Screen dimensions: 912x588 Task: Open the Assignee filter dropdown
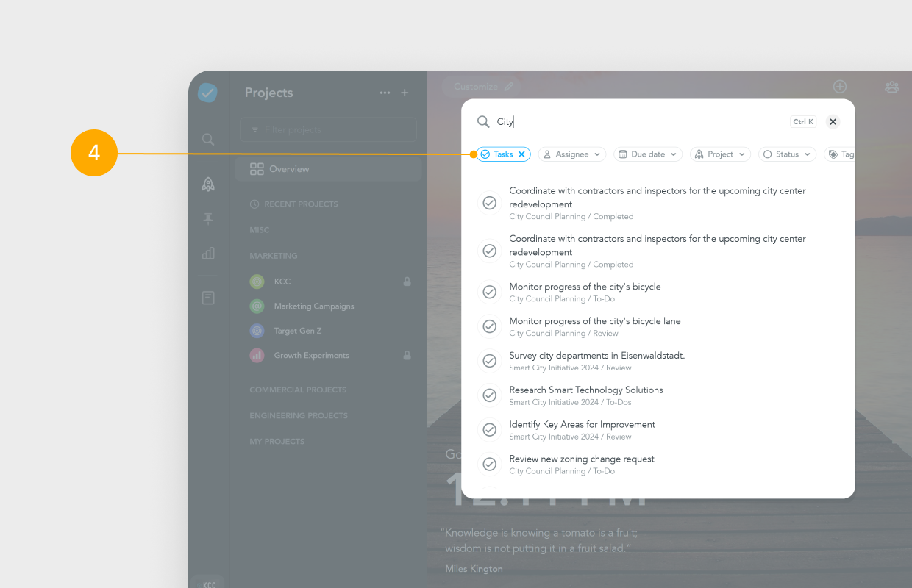coord(571,154)
